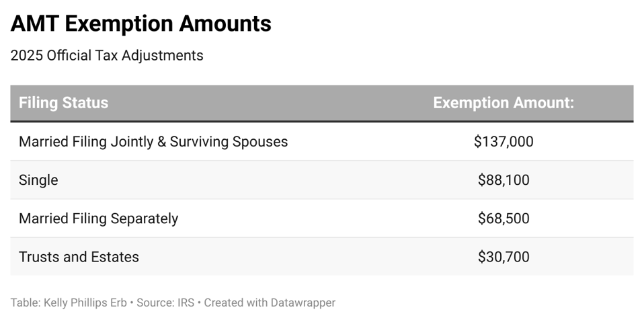Sort by the Filing Status column header
This screenshot has height=320, width=644.
[63, 103]
